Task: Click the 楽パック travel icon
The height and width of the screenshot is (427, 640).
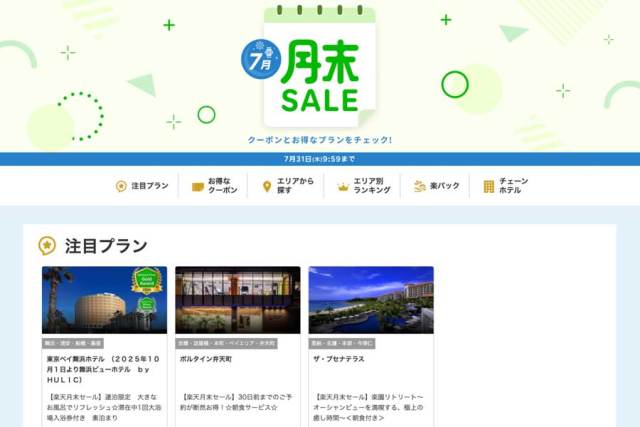Action: click(420, 186)
